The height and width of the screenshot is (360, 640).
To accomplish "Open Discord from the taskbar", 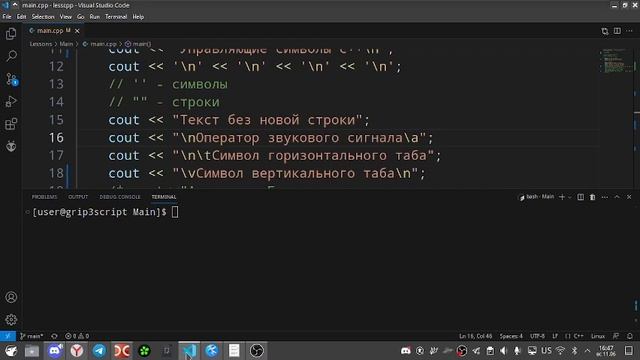I will (x=55, y=351).
